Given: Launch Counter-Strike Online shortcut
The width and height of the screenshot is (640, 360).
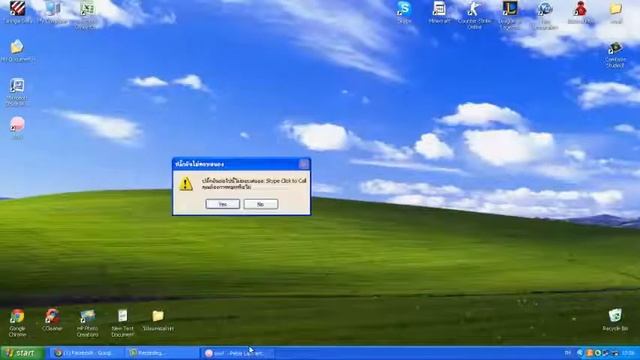Looking at the screenshot, I should pos(474,15).
